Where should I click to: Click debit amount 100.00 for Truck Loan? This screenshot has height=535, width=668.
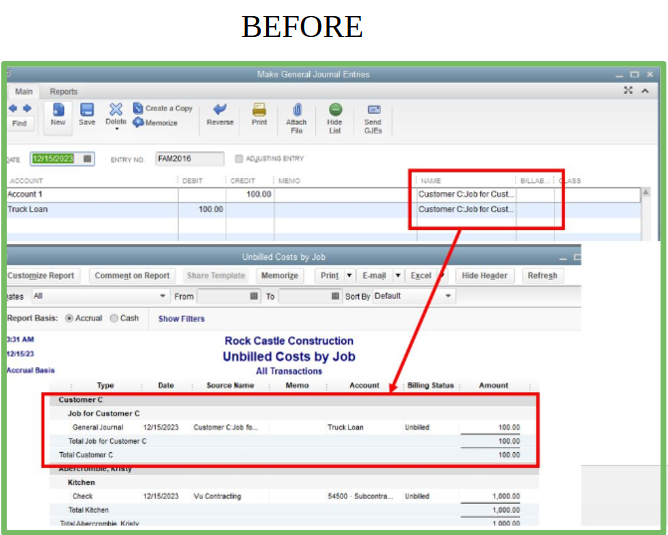tap(211, 210)
